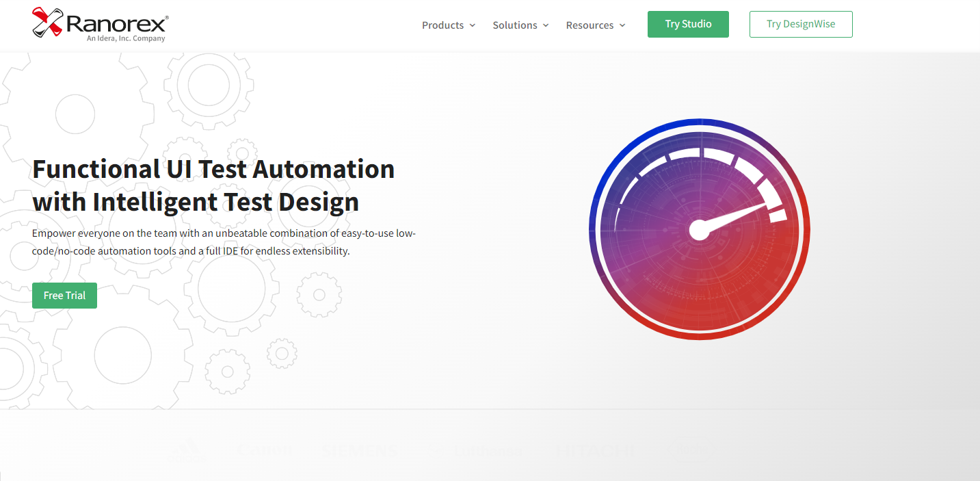Viewport: 980px width, 481px height.
Task: Open the SIEMENS customer logo
Action: point(360,450)
